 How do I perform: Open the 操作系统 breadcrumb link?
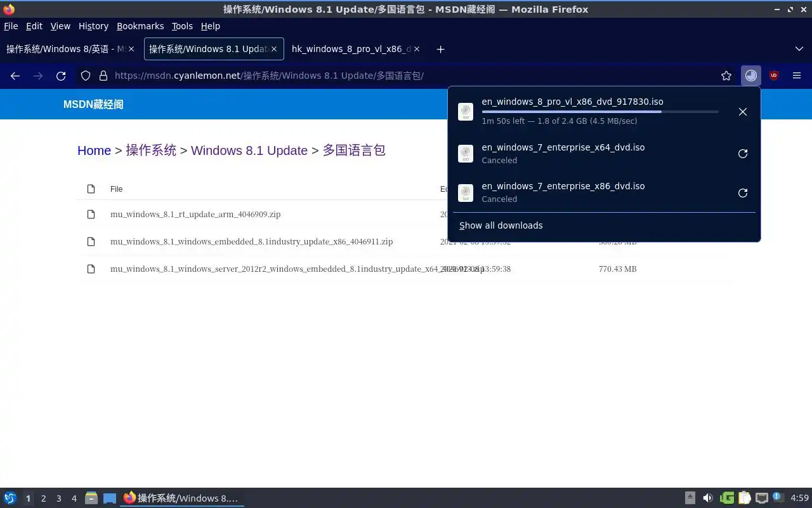[151, 150]
